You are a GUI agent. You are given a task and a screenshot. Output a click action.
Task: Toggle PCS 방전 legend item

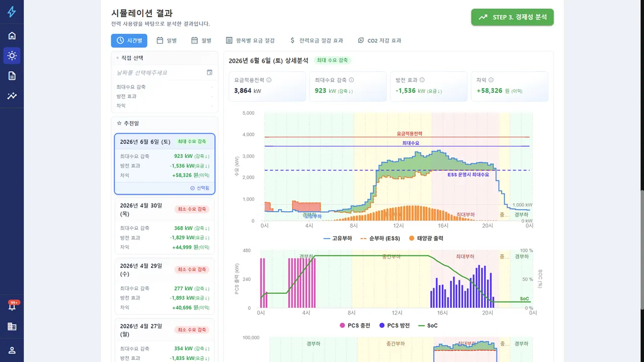pyautogui.click(x=395, y=325)
